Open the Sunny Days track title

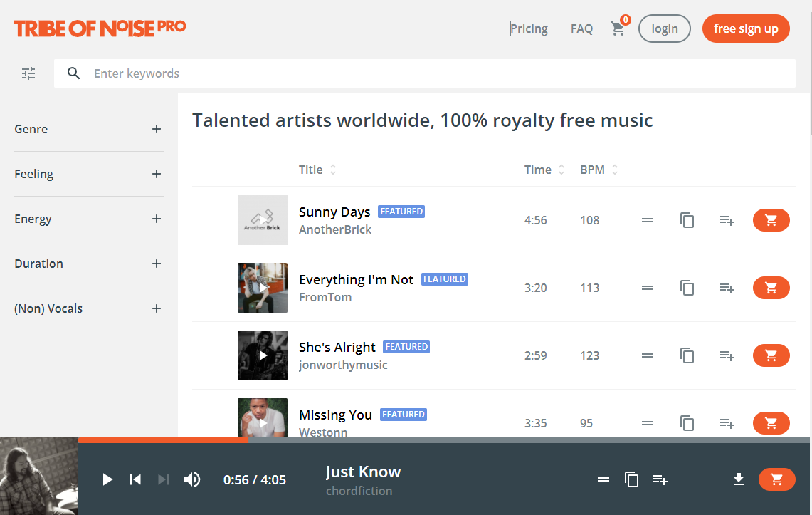coord(334,212)
